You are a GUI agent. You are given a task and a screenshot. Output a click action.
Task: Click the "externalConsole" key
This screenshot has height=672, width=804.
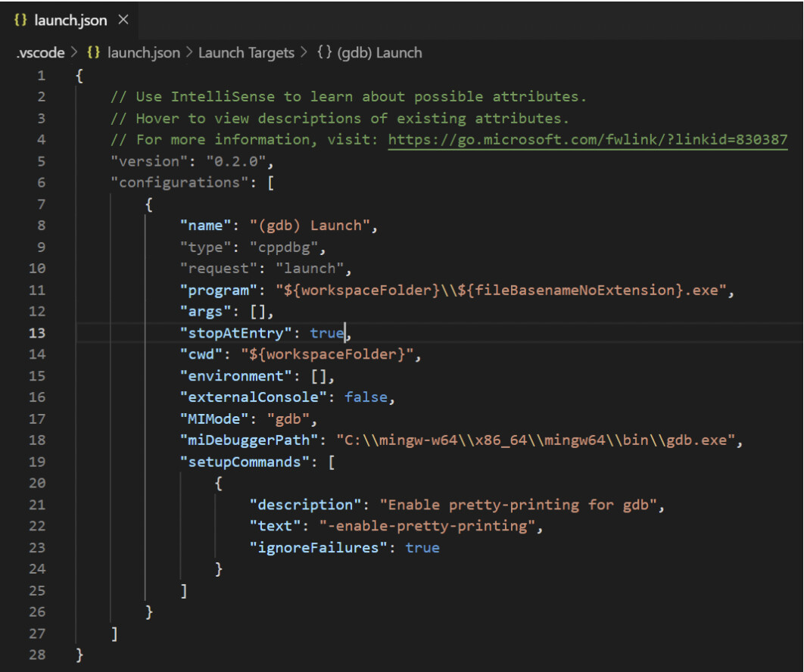coord(253,397)
